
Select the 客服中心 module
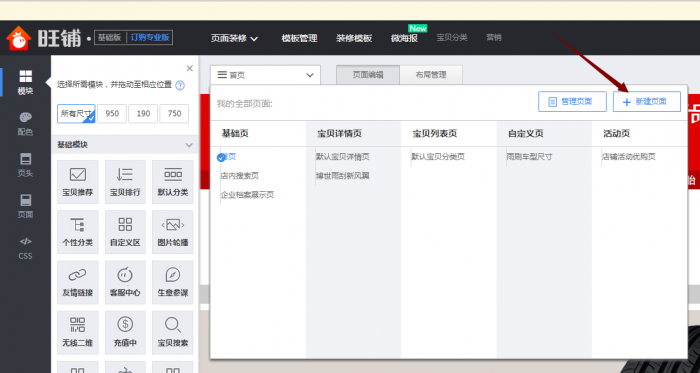point(125,282)
